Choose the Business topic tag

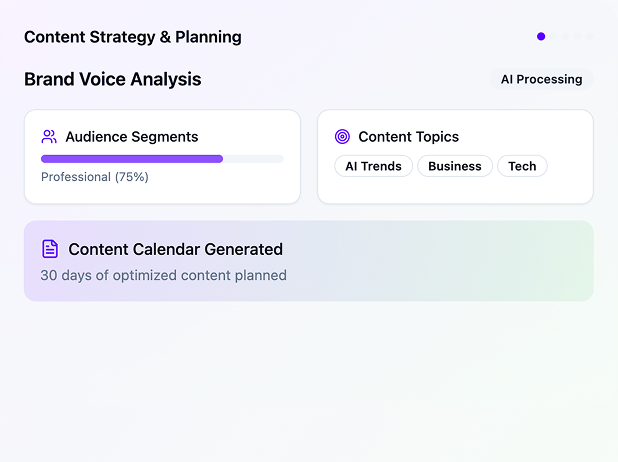point(455,166)
